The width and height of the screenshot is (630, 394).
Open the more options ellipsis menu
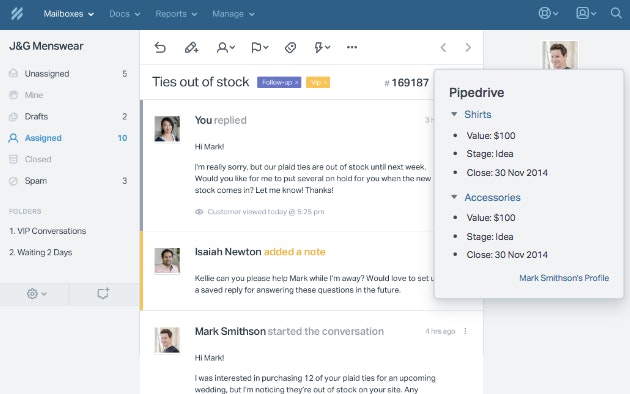(352, 47)
